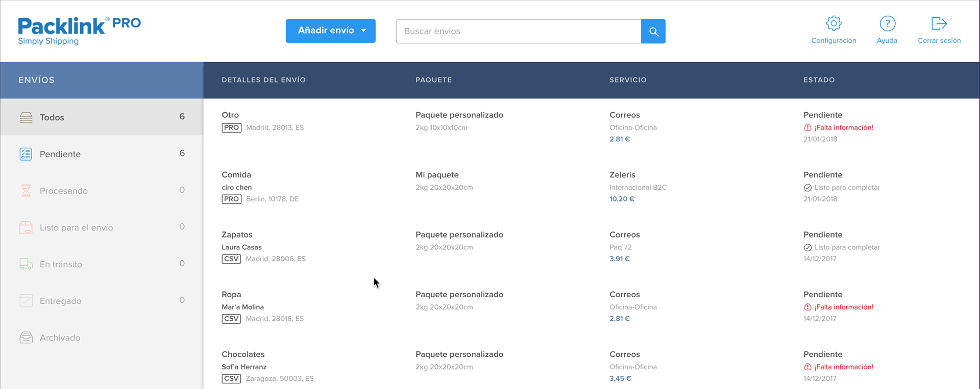Click the Packlink PRO logo
980x389 pixels.
click(79, 31)
